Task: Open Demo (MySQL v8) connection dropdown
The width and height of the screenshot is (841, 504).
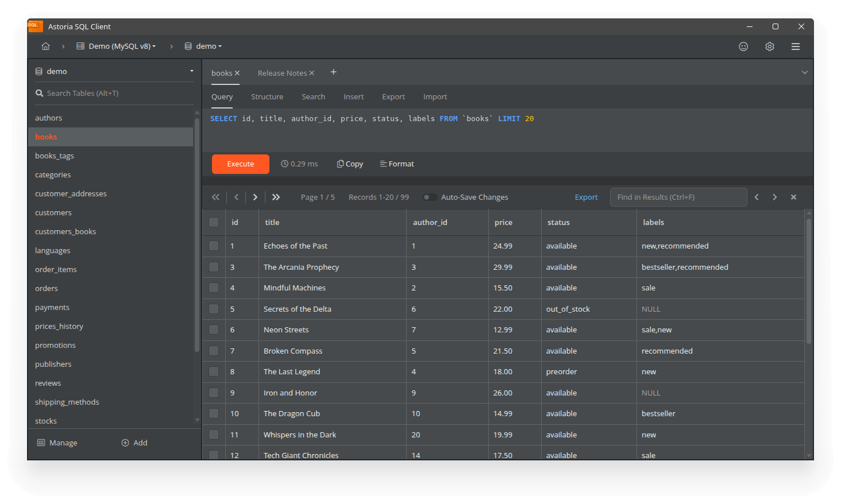Action: click(x=116, y=46)
